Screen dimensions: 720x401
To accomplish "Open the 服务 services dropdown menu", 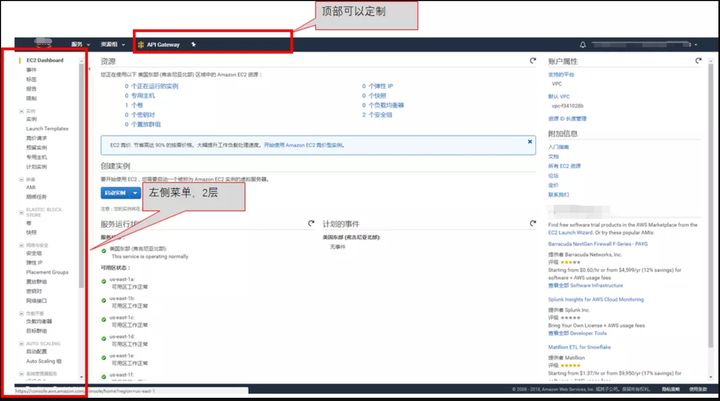I will pyautogui.click(x=80, y=45).
